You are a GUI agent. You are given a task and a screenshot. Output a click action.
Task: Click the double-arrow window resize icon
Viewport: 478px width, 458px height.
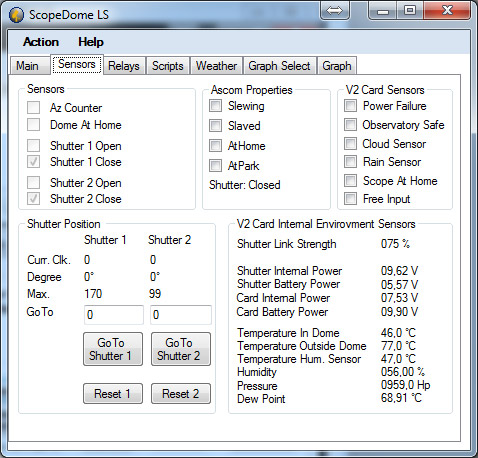coord(334,11)
